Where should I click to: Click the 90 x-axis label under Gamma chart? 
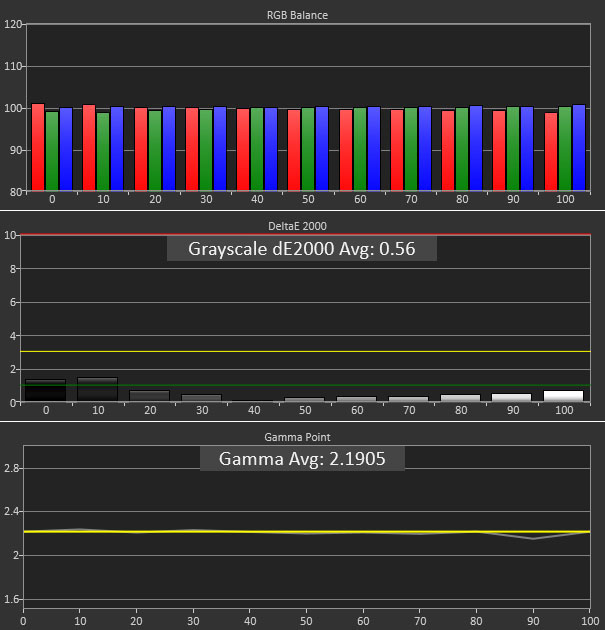533,621
